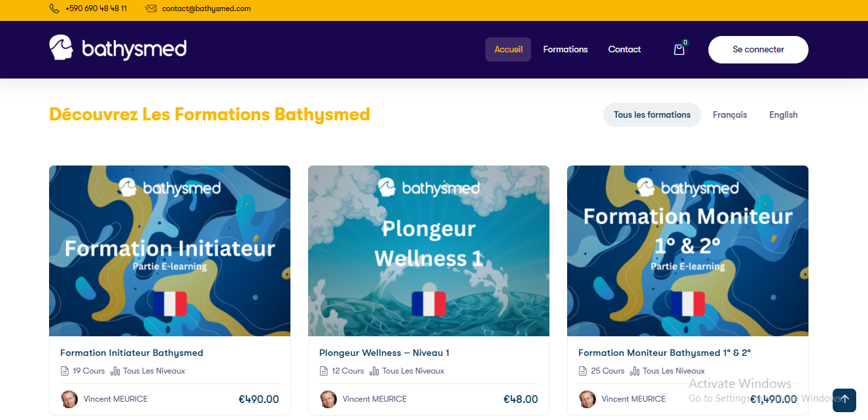Viewport: 868px width, 420px height.
Task: Open the Formations menu
Action: [x=565, y=50]
